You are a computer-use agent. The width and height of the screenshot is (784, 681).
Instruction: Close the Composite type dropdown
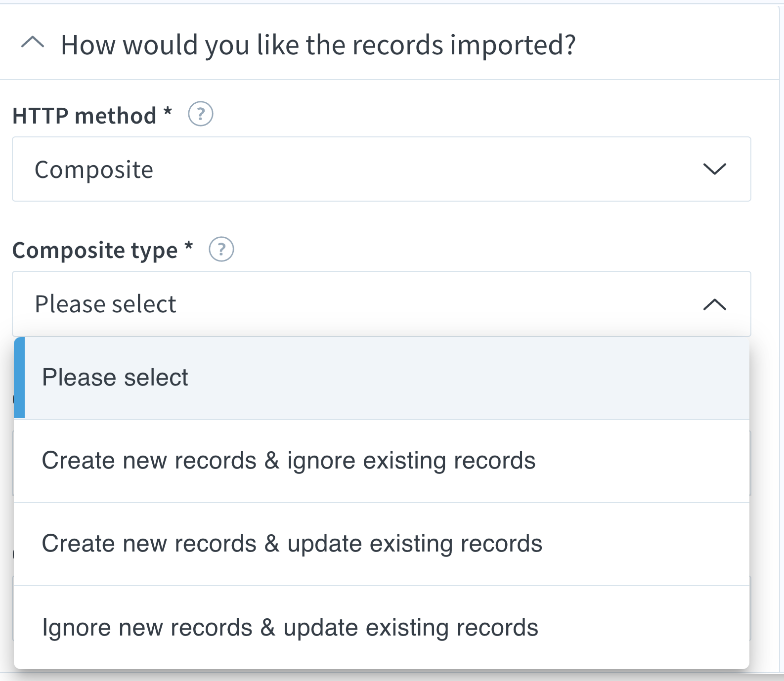382,304
